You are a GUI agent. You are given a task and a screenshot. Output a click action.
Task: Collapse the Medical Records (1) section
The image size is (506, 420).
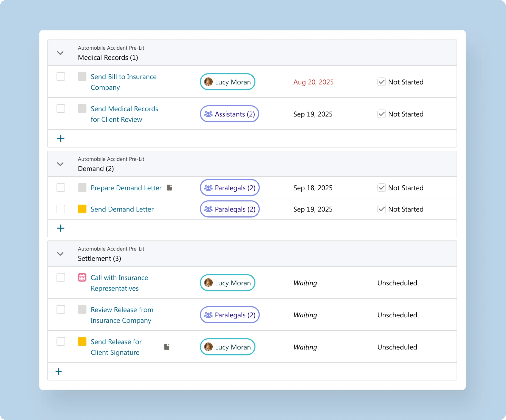60,53
